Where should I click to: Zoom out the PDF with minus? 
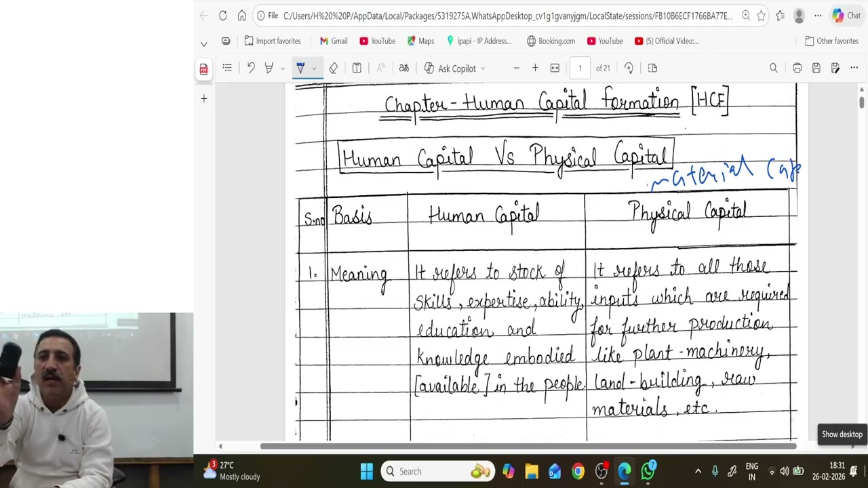tap(517, 68)
